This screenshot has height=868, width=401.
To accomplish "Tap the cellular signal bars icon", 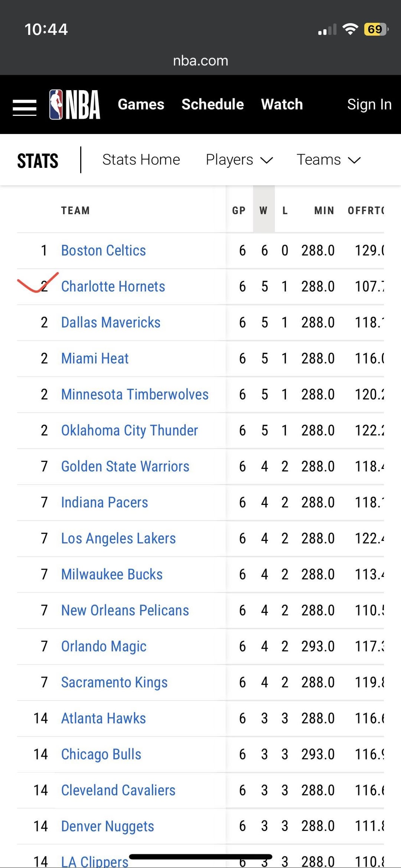I will [x=327, y=29].
